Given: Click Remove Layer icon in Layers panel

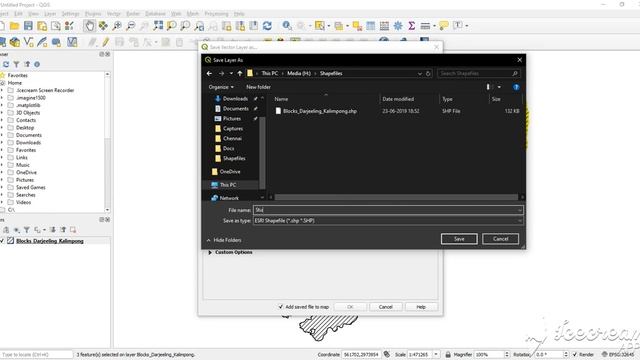Looking at the screenshot, I should [73, 230].
